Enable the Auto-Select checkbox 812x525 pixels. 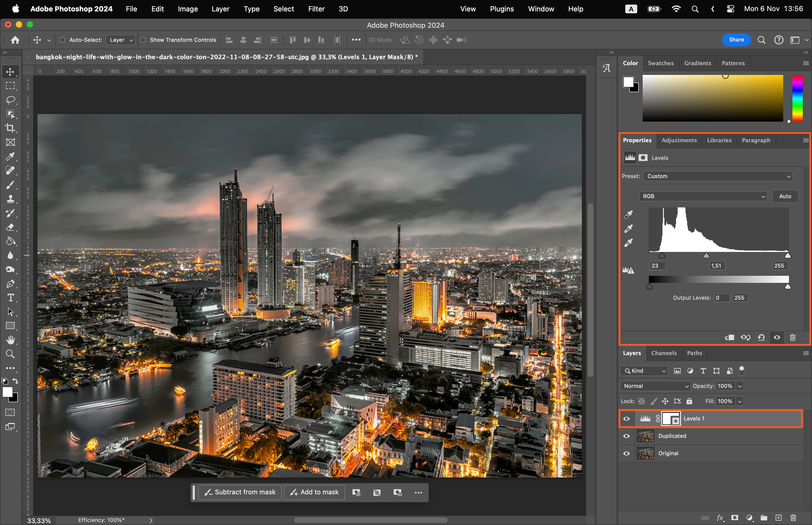click(x=62, y=40)
